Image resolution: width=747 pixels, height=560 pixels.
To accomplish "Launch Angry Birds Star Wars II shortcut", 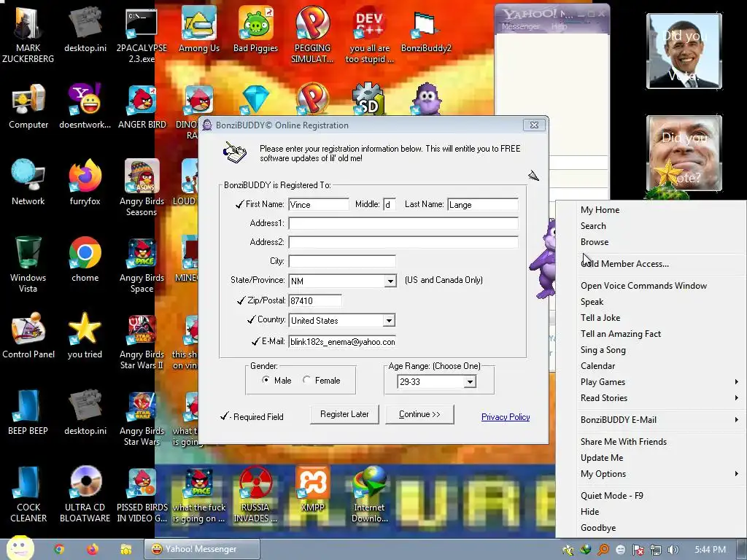I will [x=142, y=340].
